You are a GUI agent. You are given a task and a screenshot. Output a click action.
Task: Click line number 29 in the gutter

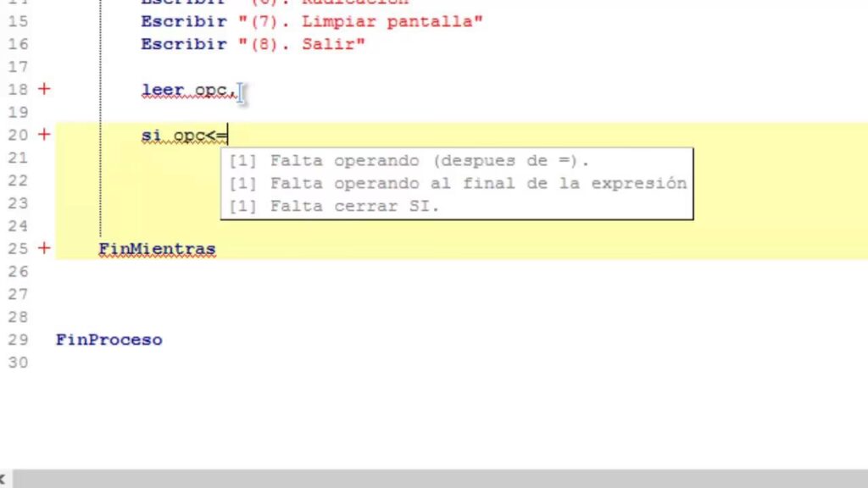click(x=17, y=340)
